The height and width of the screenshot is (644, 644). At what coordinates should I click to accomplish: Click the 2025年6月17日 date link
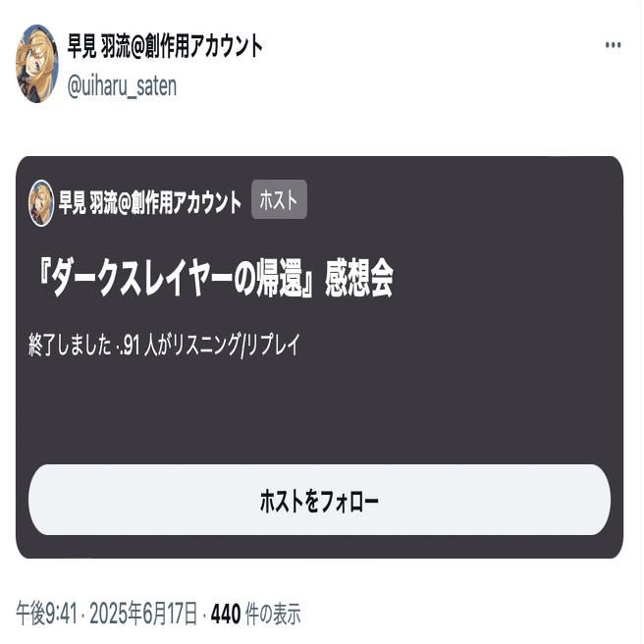(x=143, y=614)
